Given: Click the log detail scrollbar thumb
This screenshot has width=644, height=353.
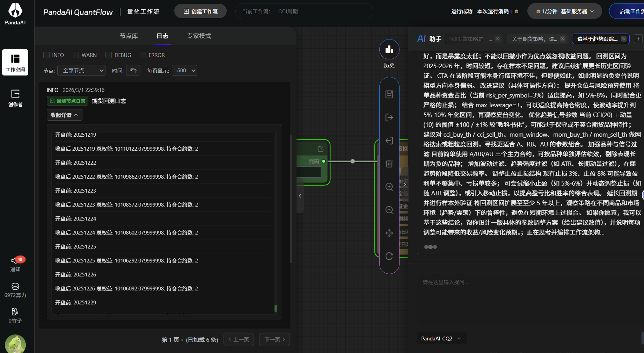Looking at the screenshot, I should (x=276, y=308).
